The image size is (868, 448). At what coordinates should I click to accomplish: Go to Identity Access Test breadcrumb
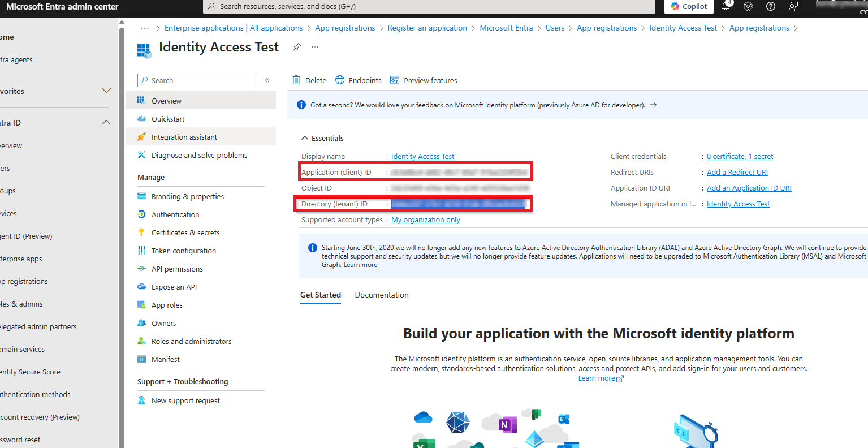point(683,28)
